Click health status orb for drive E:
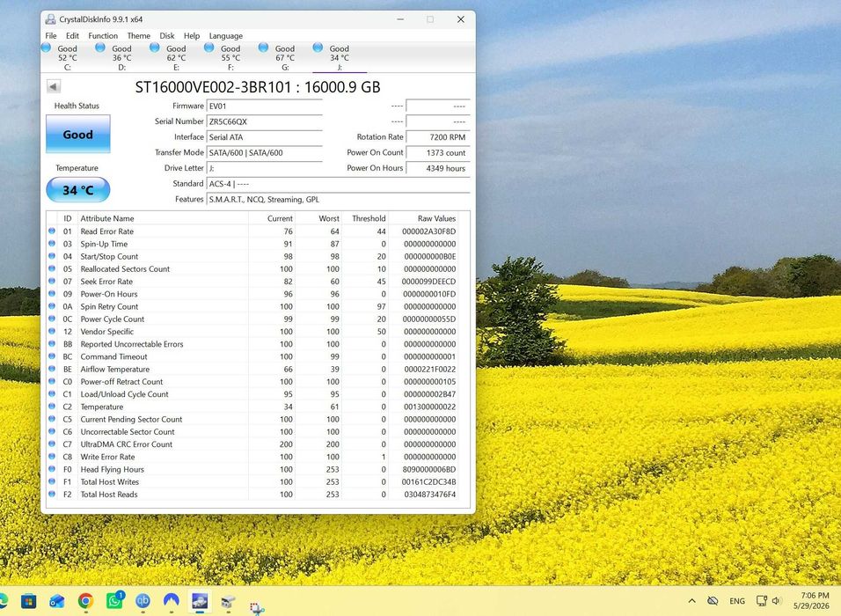This screenshot has height=616, width=841. [x=155, y=48]
